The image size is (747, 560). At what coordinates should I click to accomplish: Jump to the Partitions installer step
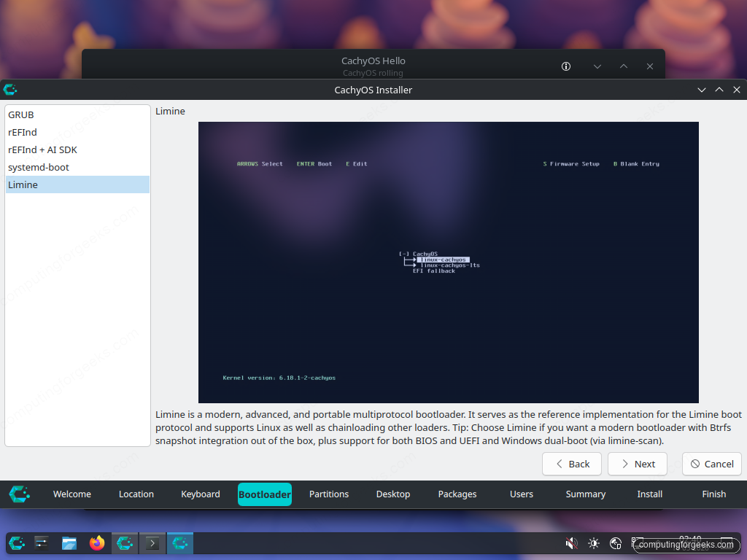pos(329,494)
